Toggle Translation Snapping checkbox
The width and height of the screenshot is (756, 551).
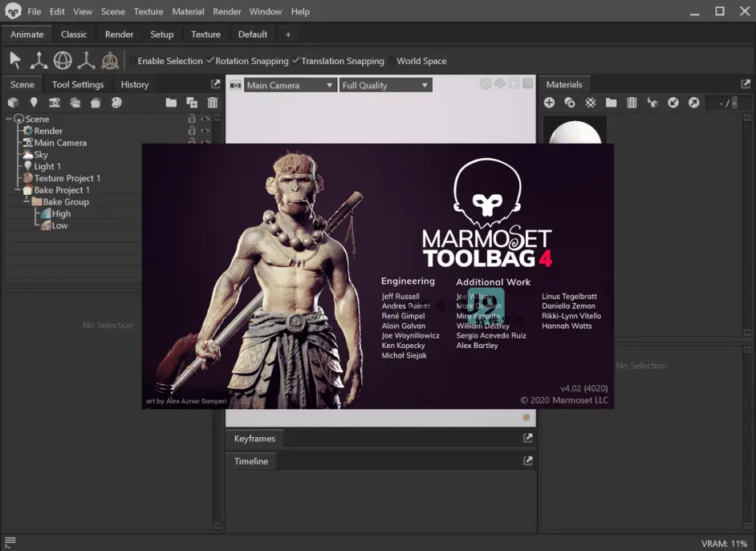(x=296, y=61)
